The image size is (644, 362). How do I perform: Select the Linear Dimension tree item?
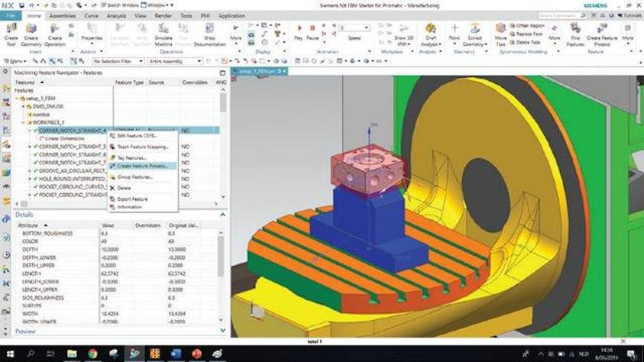coord(62,139)
